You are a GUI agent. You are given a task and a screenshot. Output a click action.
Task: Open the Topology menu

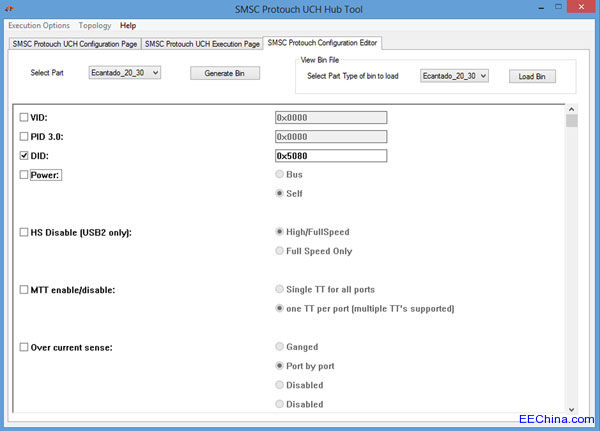click(95, 26)
